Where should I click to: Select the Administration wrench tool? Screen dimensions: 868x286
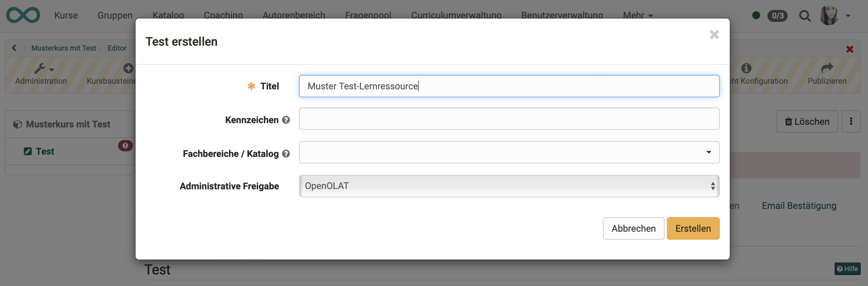click(x=40, y=69)
